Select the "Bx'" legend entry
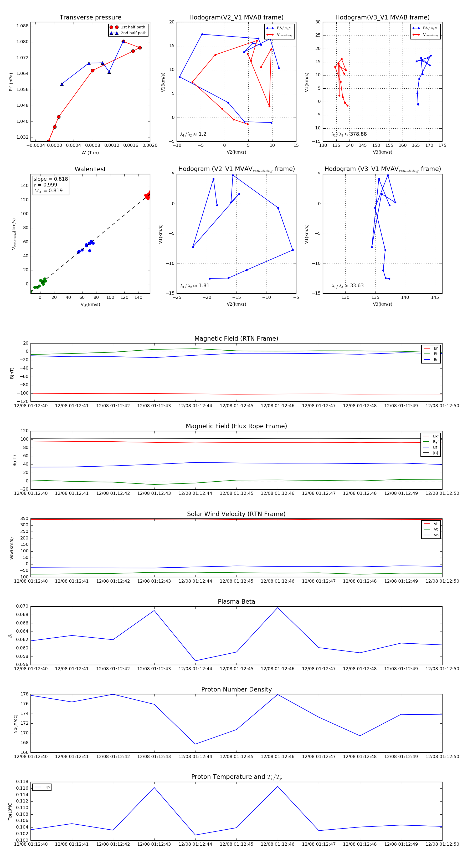 (431, 436)
